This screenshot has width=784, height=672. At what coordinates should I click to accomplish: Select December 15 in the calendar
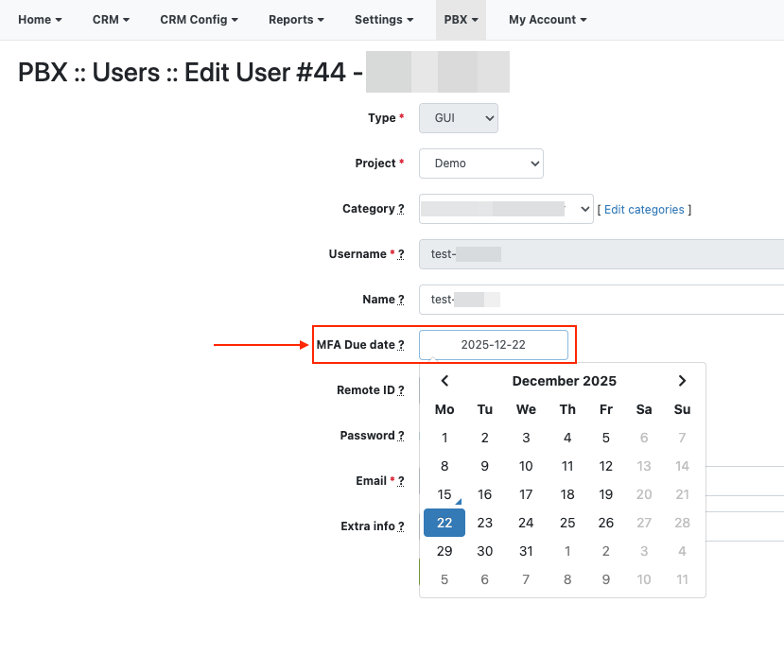[x=444, y=494]
